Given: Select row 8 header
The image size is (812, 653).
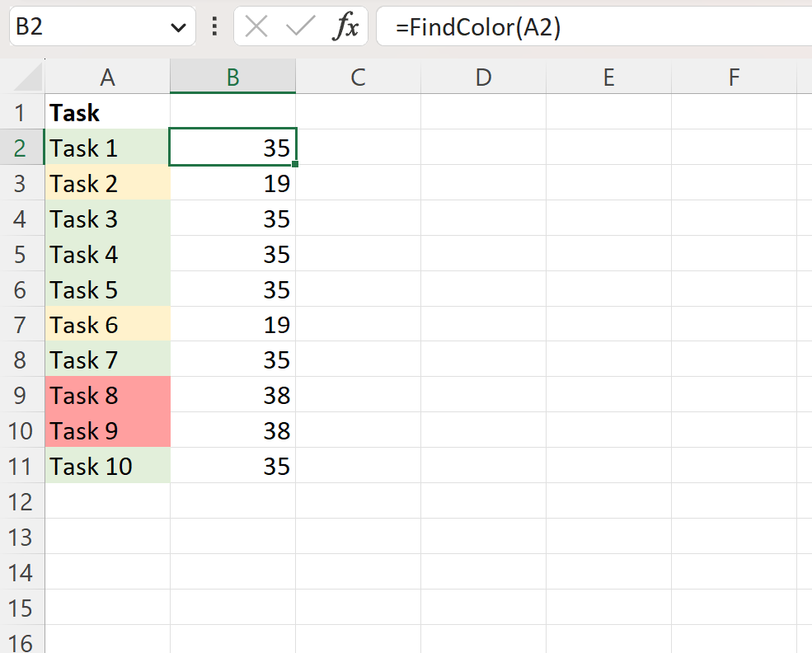Looking at the screenshot, I should (x=22, y=359).
